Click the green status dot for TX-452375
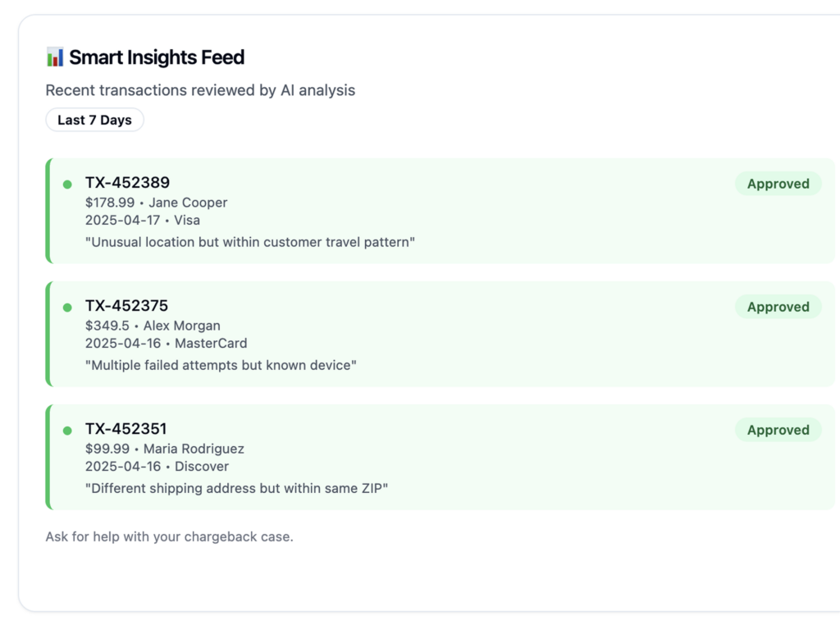The height and width of the screenshot is (625, 840). click(67, 307)
